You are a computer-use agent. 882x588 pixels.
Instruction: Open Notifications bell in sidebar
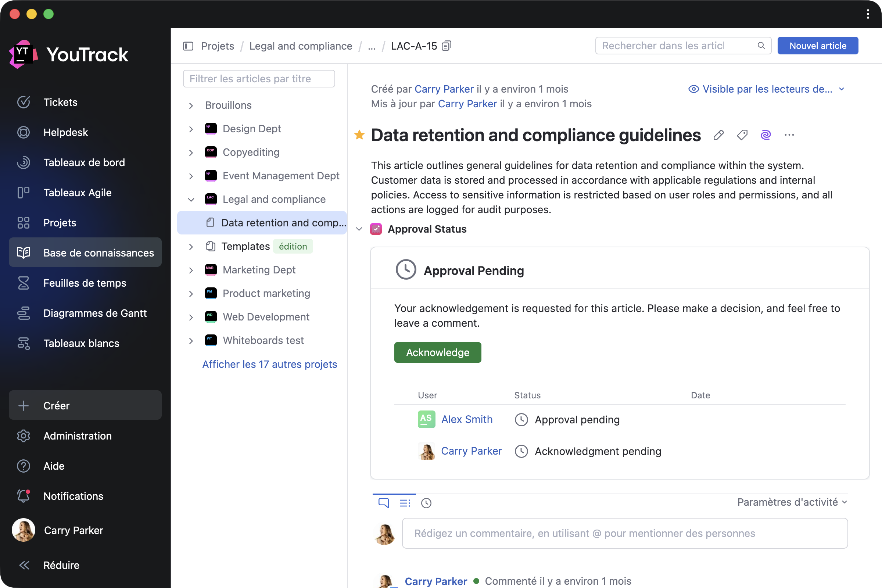(23, 496)
